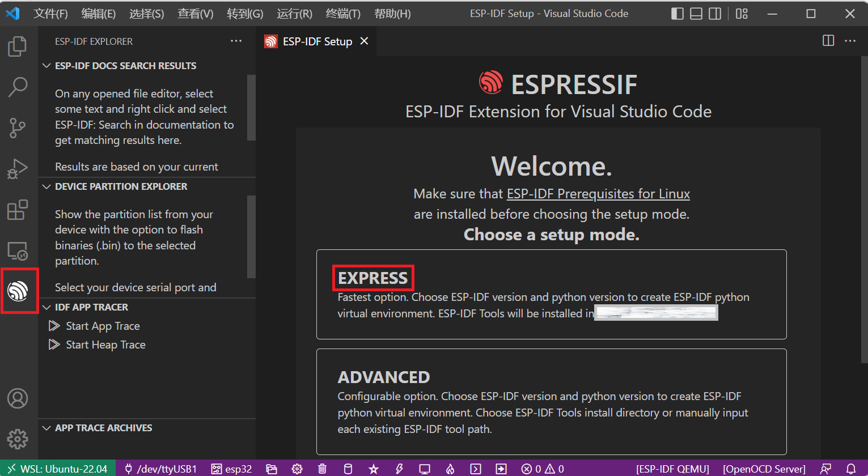Click the docs search results panel scrollbar
Viewport: 868px width, 476px height.
(x=252, y=108)
